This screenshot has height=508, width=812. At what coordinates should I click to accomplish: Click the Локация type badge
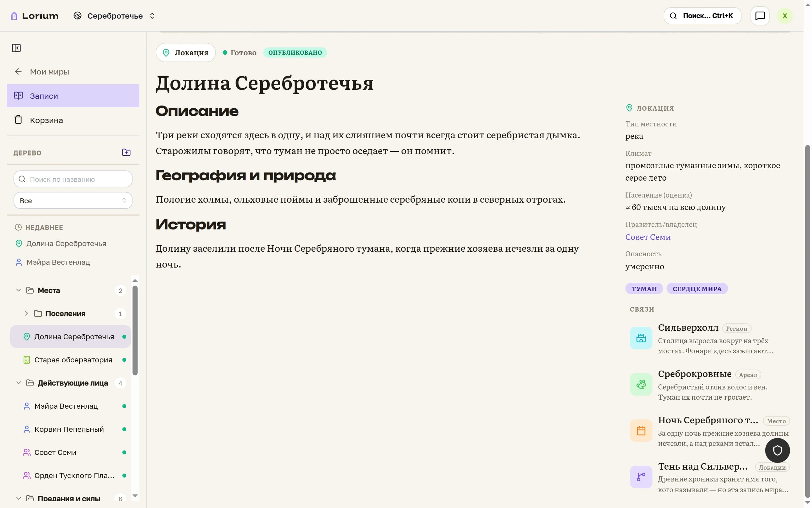[x=186, y=52]
